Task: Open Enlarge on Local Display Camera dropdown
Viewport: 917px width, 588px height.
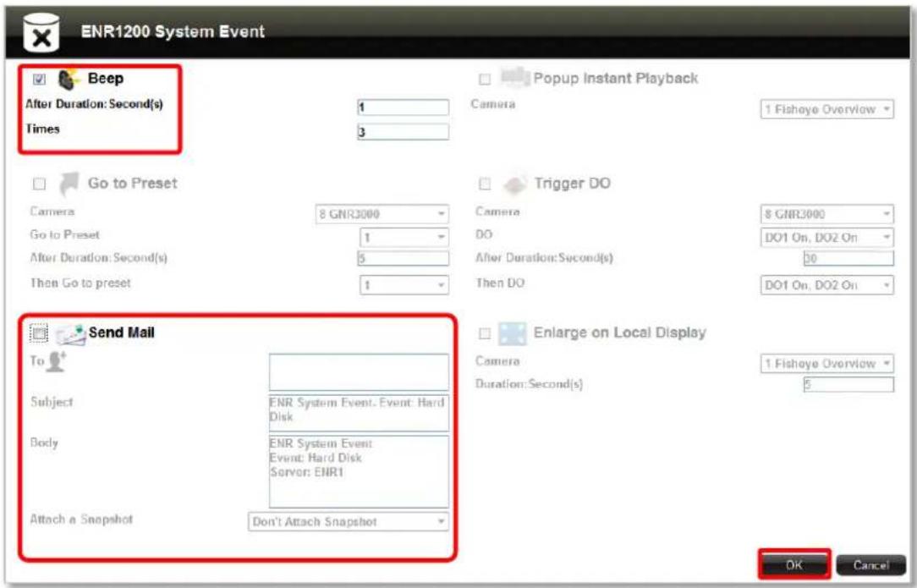Action: tap(827, 364)
